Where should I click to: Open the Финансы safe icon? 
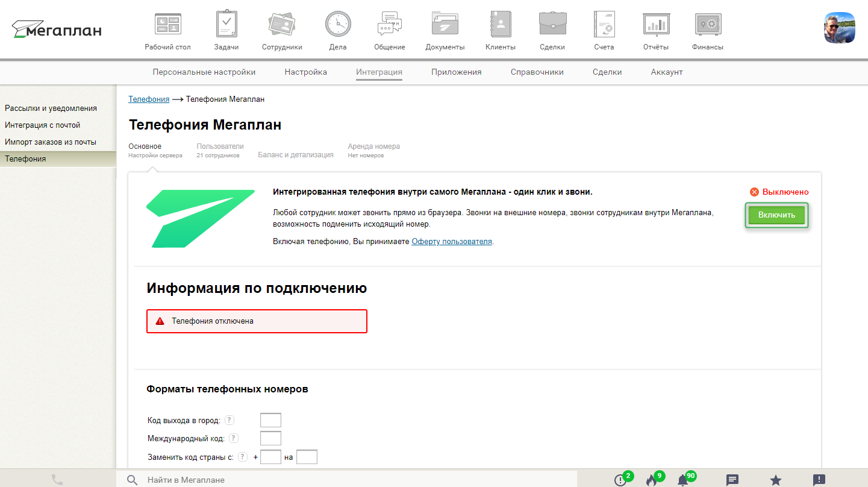[708, 25]
